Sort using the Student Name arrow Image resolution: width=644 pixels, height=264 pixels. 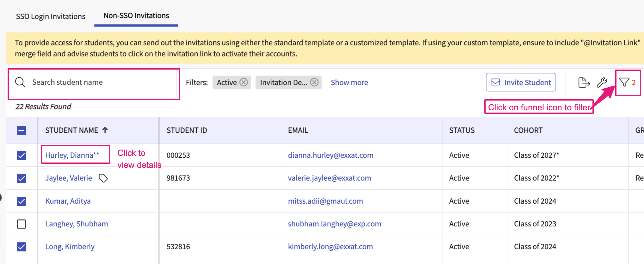click(x=105, y=130)
